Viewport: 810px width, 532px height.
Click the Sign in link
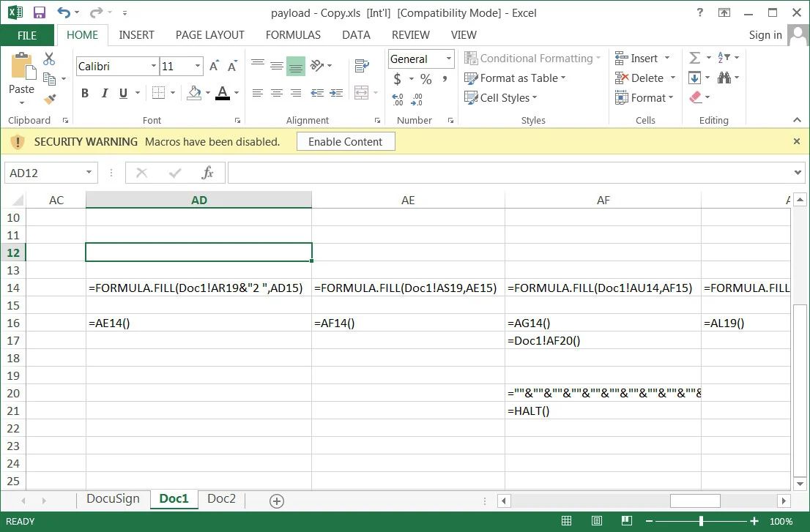(765, 34)
